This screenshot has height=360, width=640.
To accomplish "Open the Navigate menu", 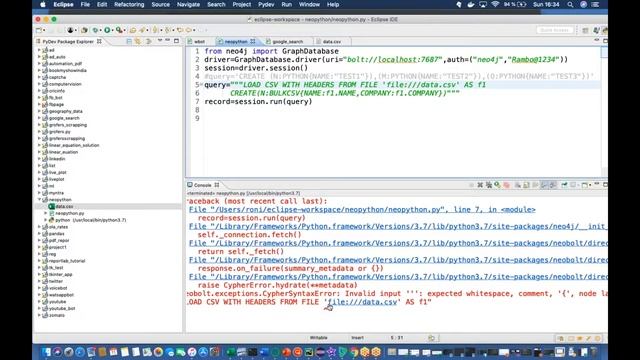I will coord(188,4).
